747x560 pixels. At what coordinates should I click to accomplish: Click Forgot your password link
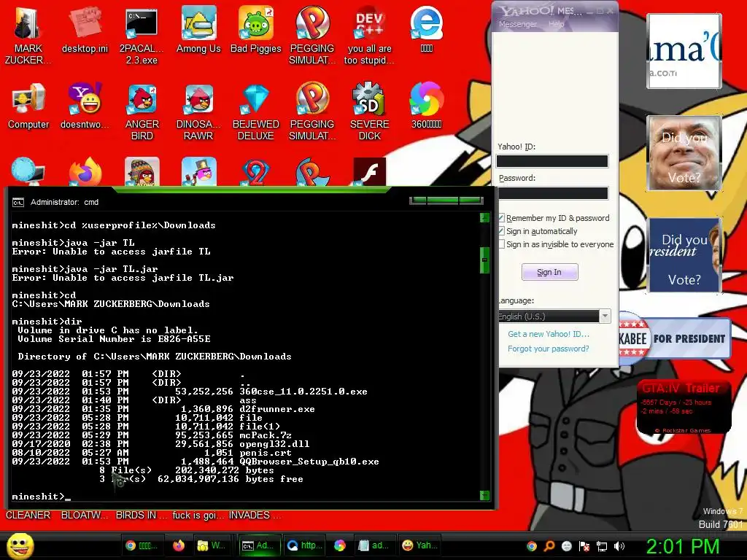point(549,349)
